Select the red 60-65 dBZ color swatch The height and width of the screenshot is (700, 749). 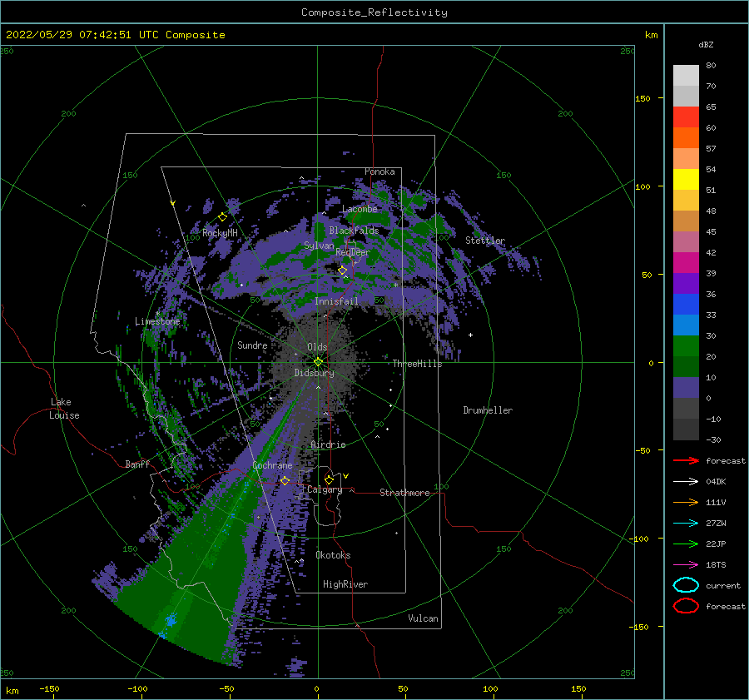(686, 117)
